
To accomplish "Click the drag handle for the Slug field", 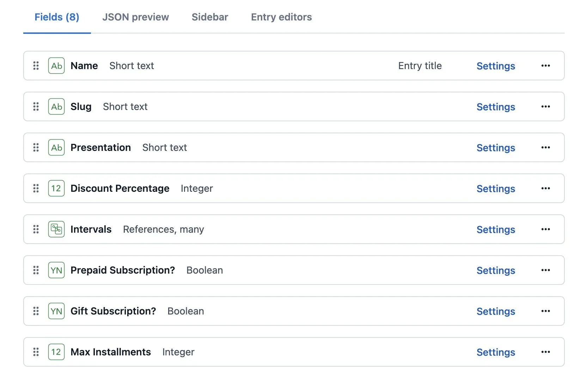I will [x=36, y=106].
